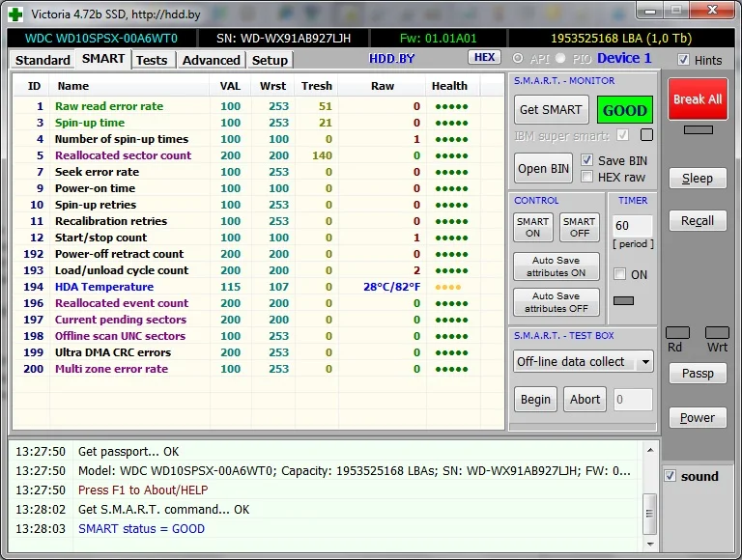
Task: Click HDA Temperature health dots
Action: pyautogui.click(x=448, y=287)
